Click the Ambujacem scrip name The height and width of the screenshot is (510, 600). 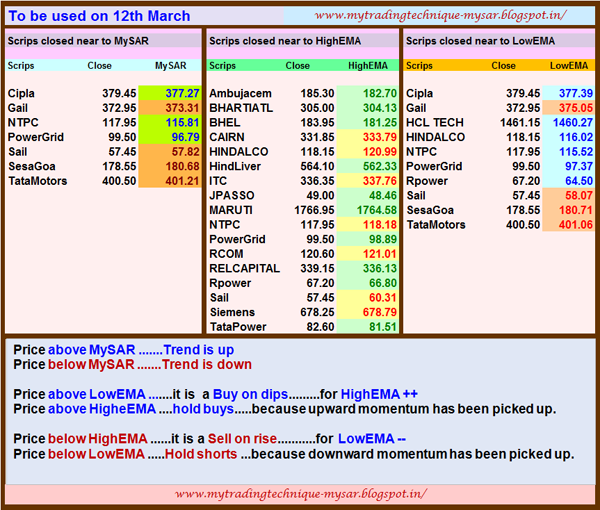pos(240,93)
